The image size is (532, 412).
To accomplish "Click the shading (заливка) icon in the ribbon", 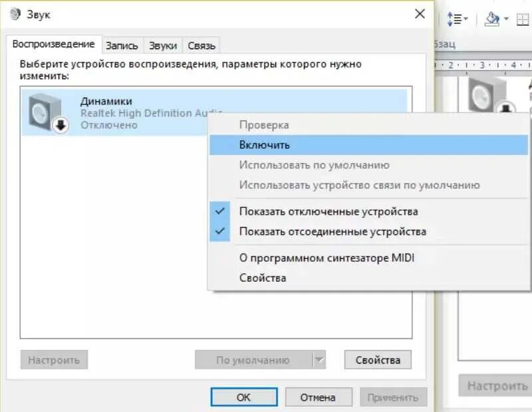I will (x=491, y=19).
